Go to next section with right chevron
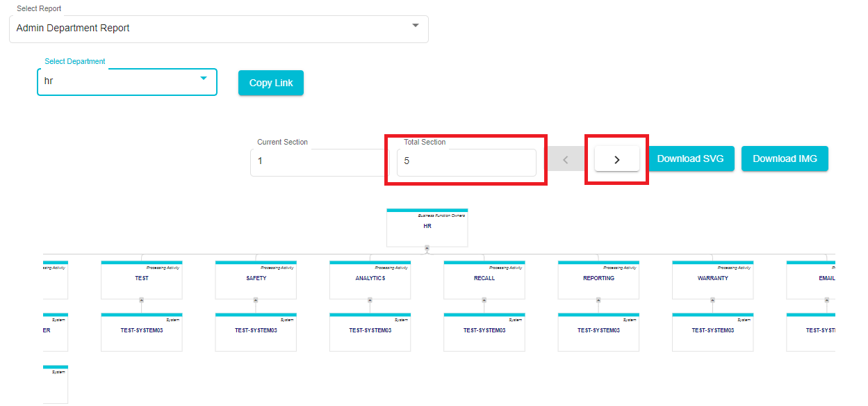This screenshot has width=868, height=406. [616, 159]
